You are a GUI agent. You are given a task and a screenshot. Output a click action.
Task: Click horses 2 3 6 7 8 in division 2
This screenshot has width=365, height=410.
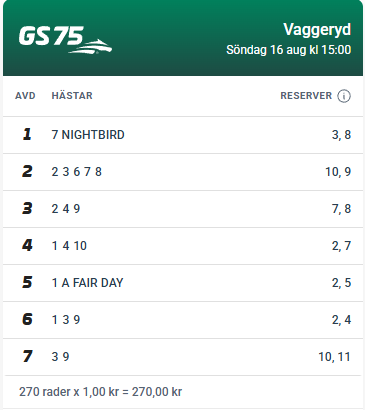coord(76,172)
